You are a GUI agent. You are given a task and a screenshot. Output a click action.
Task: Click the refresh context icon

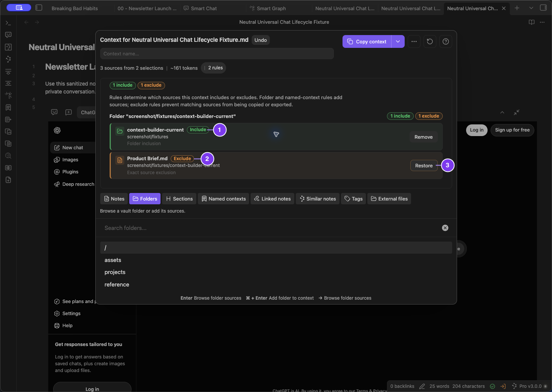point(430,41)
